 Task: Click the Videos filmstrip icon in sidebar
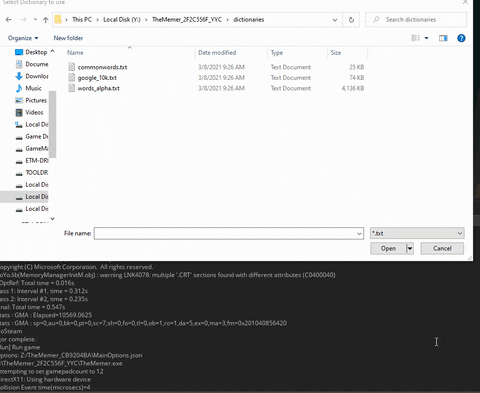tap(19, 112)
